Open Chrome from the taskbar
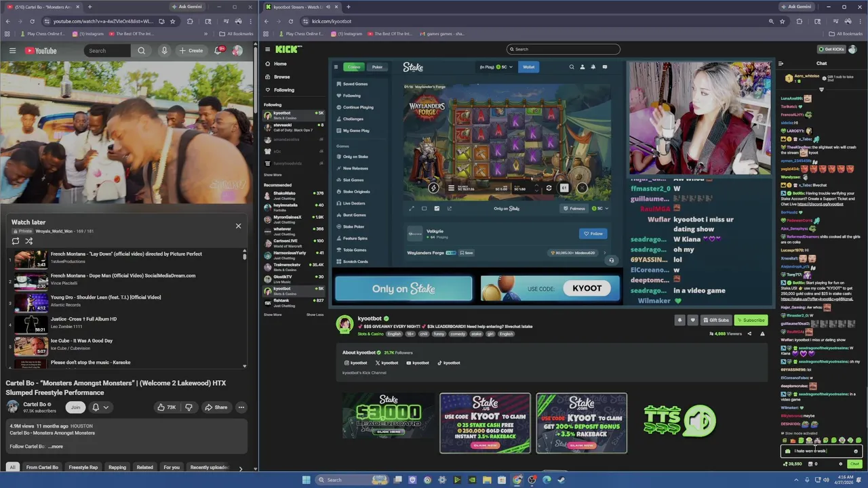868x488 pixels. (x=517, y=480)
